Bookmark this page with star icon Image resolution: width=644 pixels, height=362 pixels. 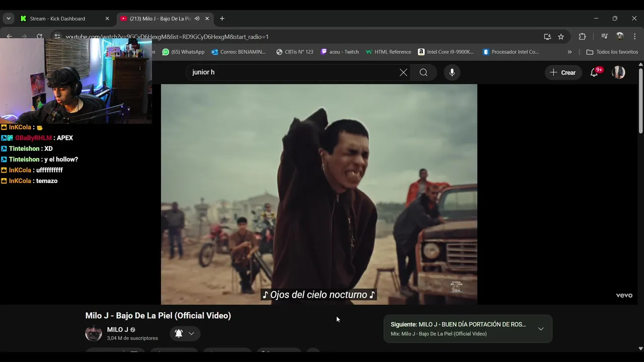point(561,37)
